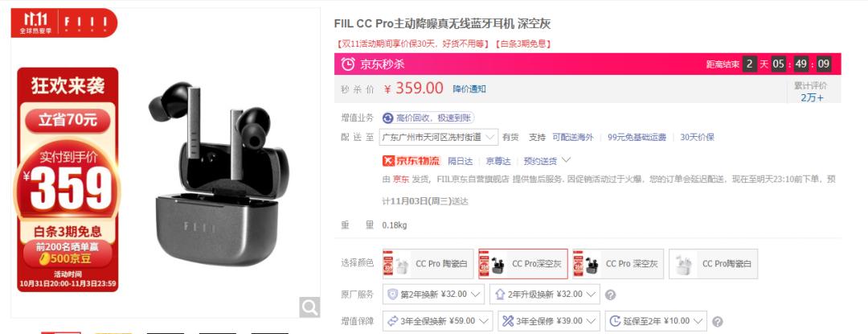Click the magnifier icon on product image
Viewport: 868px width, 334px height.
(x=309, y=307)
